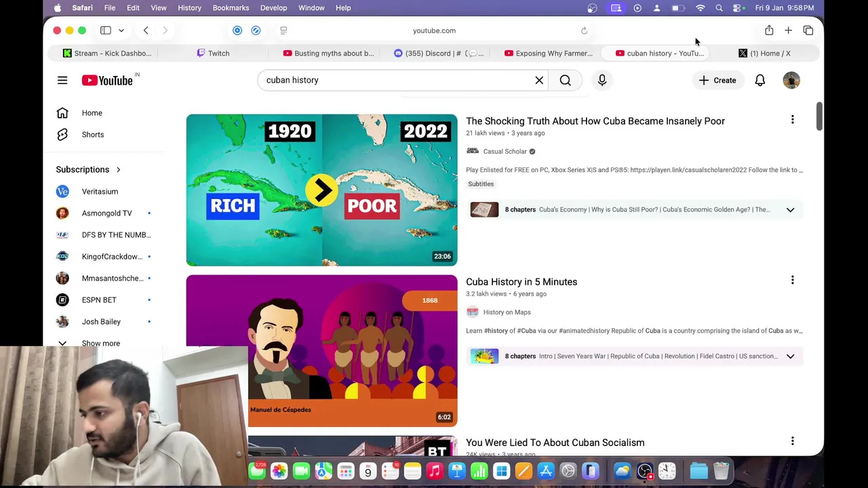Open Spotlight search in the menu bar

719,8
